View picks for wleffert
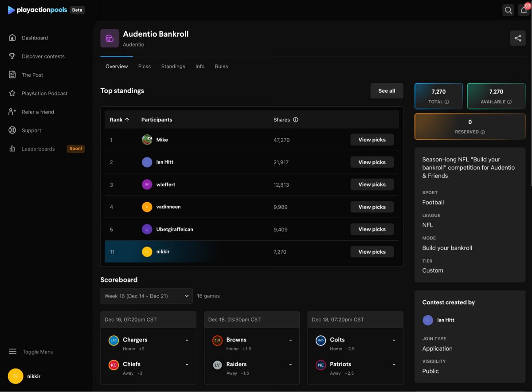This screenshot has width=532, height=392. (372, 184)
